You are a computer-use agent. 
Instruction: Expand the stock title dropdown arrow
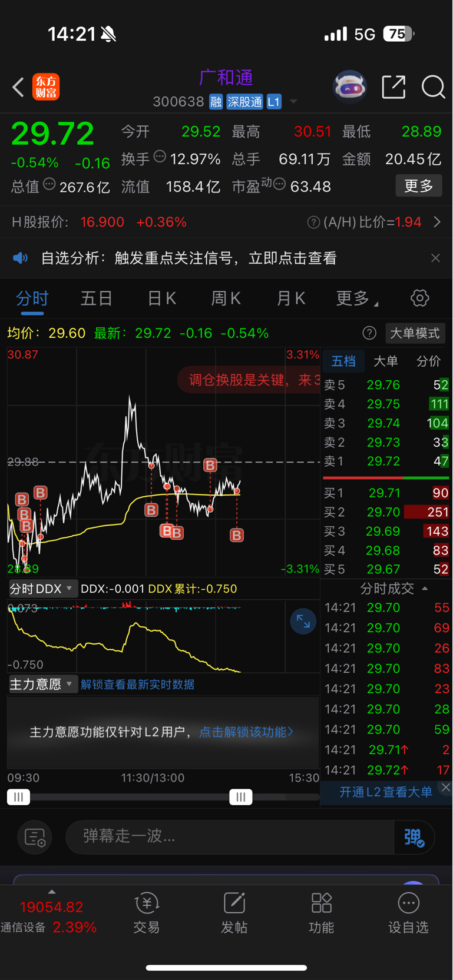293,102
